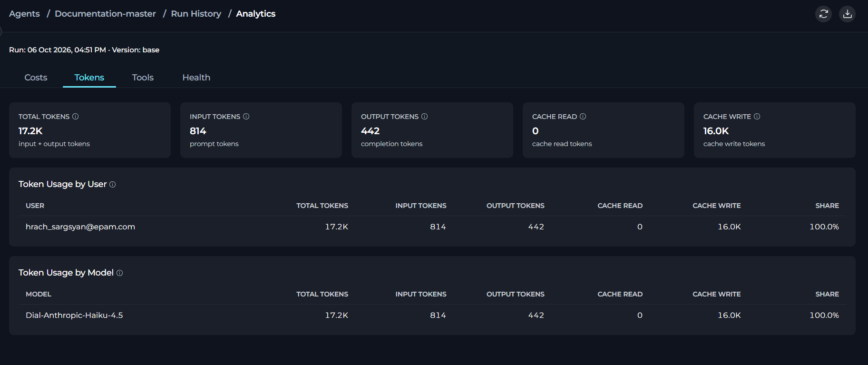Click Token Usage by User heading

63,184
